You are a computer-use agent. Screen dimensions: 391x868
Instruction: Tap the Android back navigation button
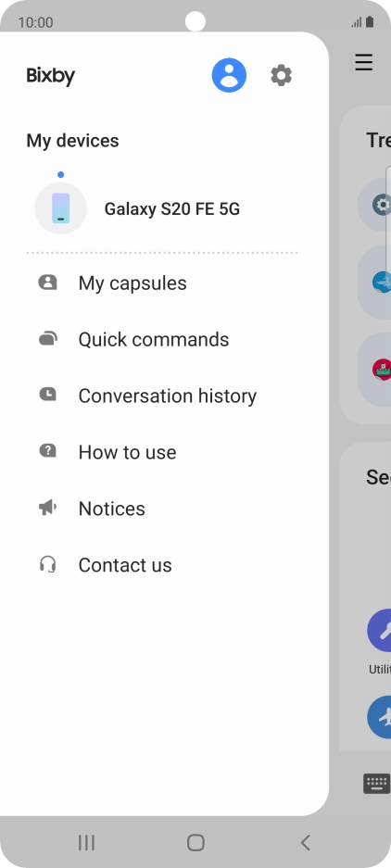[x=305, y=843]
